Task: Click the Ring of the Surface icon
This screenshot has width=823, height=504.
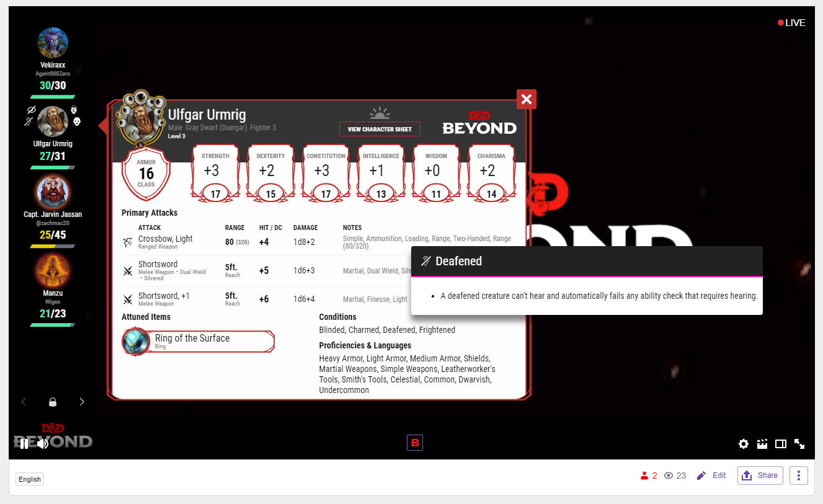Action: coord(136,342)
